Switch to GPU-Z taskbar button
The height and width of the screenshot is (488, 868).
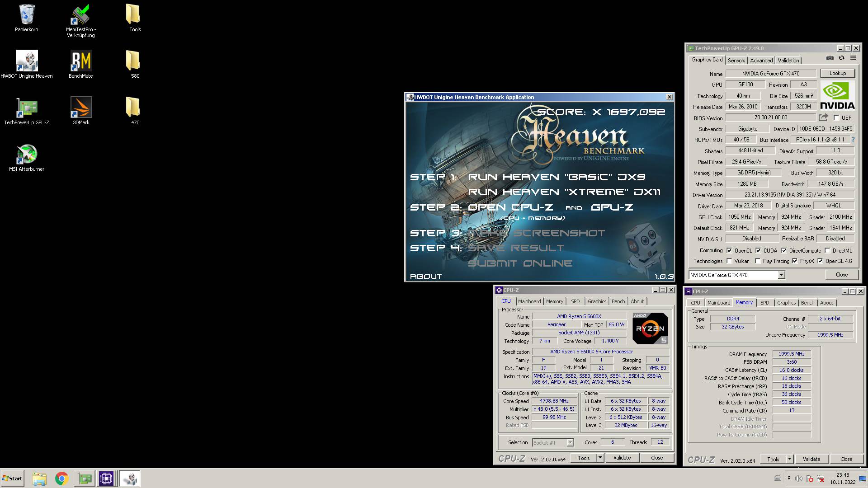point(84,479)
